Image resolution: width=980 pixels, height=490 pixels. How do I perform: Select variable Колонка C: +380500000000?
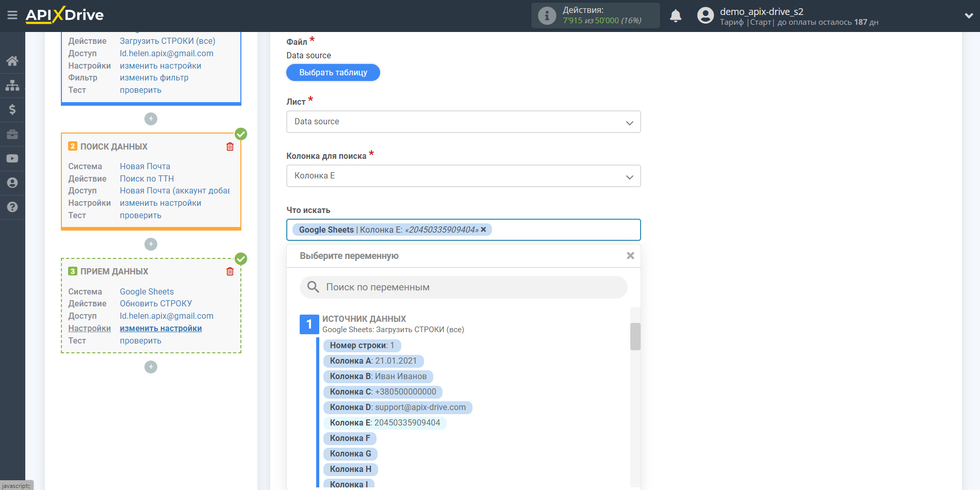pyautogui.click(x=383, y=392)
